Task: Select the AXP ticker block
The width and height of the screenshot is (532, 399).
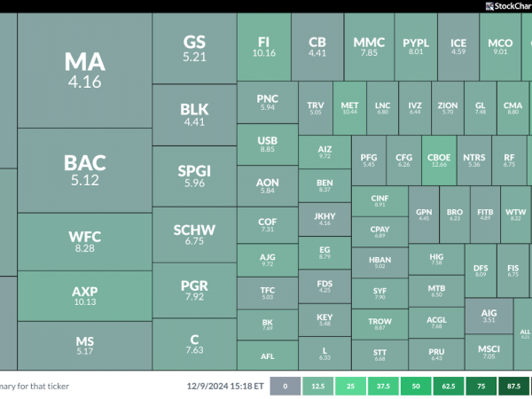Action: tap(84, 296)
